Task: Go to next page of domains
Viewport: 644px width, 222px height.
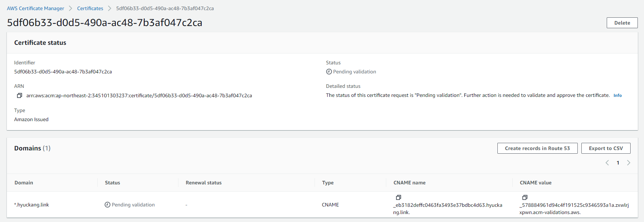Action: (x=629, y=163)
